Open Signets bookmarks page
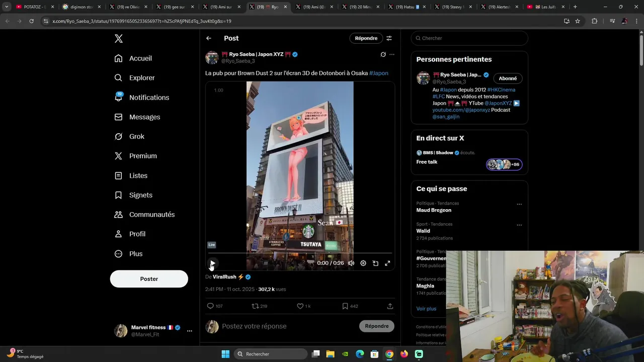The image size is (644, 362). click(x=133, y=195)
